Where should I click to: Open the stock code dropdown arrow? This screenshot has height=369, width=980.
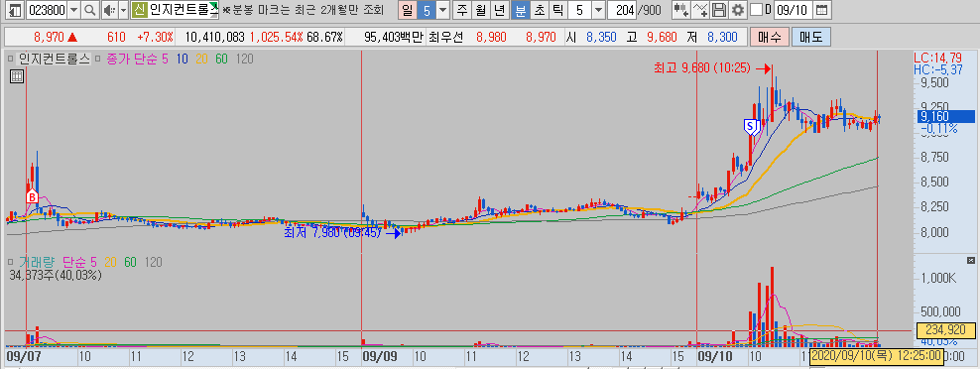point(74,10)
